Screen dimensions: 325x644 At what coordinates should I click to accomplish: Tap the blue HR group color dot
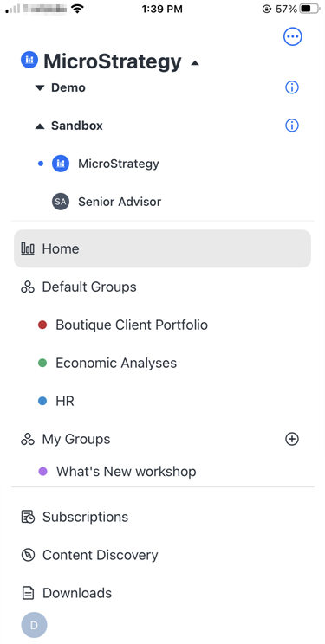(x=42, y=402)
